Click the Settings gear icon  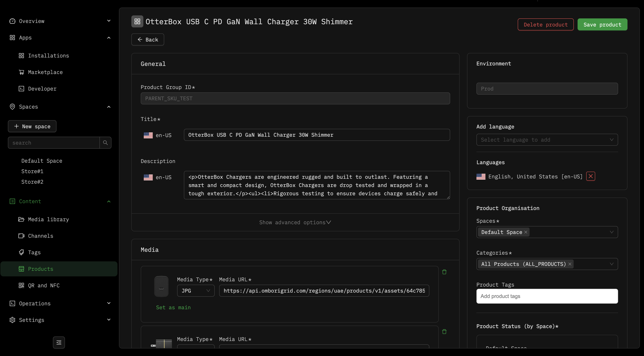click(12, 320)
